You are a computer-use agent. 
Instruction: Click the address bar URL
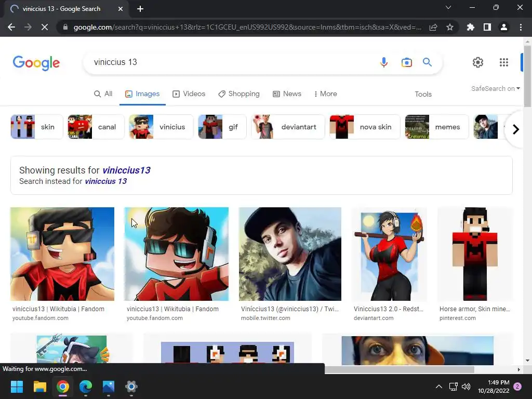click(247, 27)
